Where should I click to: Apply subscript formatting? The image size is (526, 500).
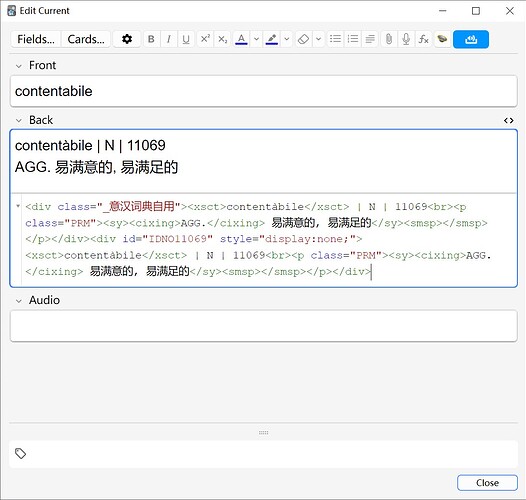pos(222,39)
